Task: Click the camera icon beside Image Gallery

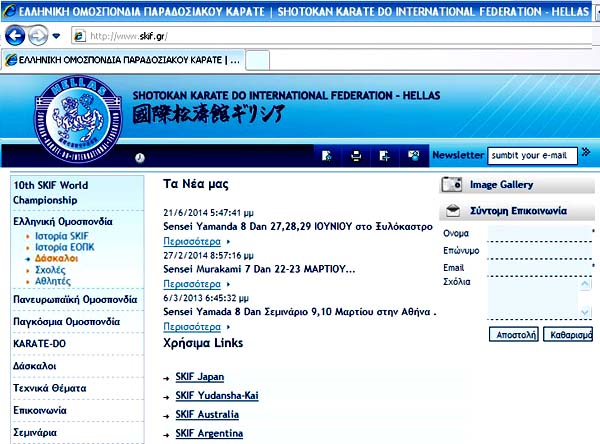Action: (452, 184)
